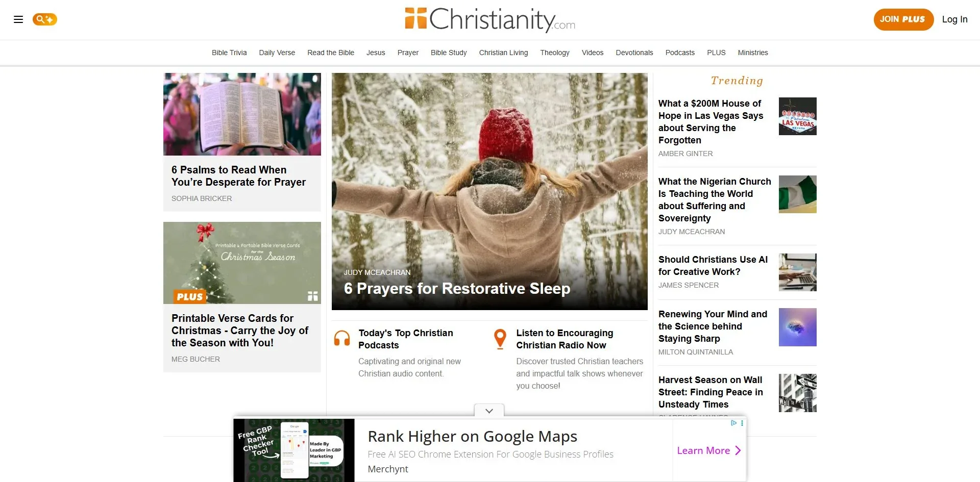This screenshot has width=980, height=482.
Task: Click the AdChoices icon on the ad
Action: click(734, 423)
